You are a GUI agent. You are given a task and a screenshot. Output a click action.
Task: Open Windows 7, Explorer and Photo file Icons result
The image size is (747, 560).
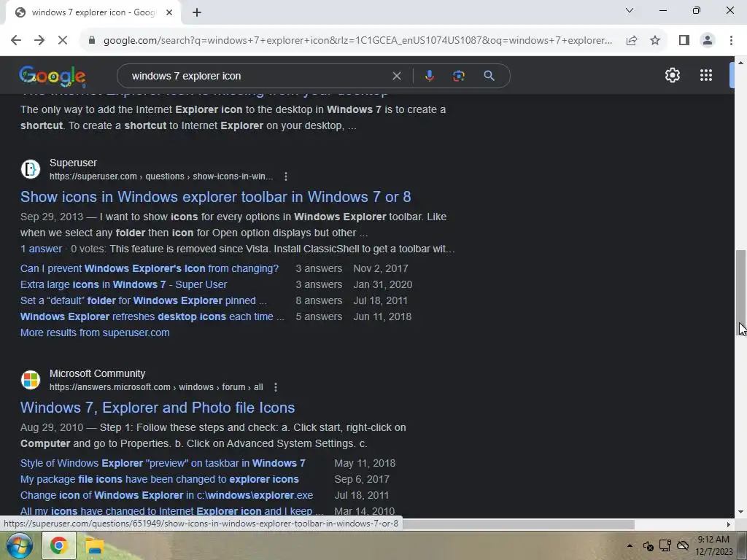[x=158, y=408]
